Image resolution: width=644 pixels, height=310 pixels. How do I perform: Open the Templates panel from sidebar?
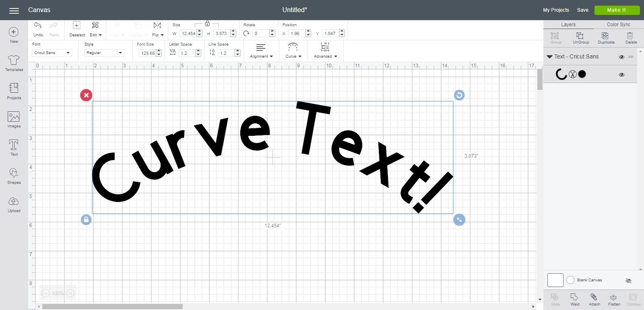[x=14, y=63]
